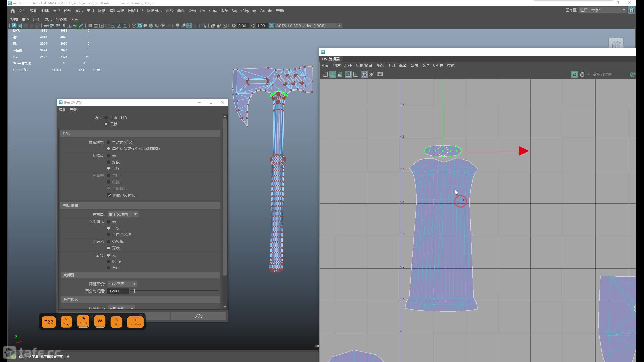The height and width of the screenshot is (362, 644).
Task: Toggle the viewport grid display icon
Action: coord(90,26)
